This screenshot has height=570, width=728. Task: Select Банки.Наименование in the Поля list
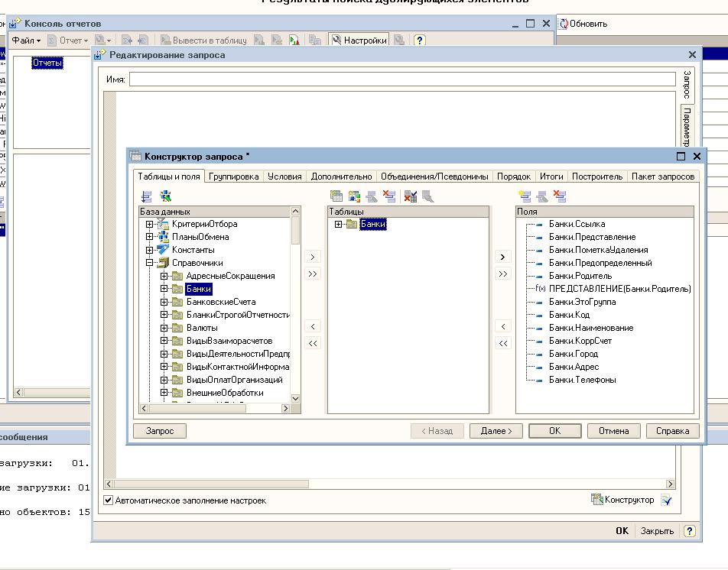(591, 328)
